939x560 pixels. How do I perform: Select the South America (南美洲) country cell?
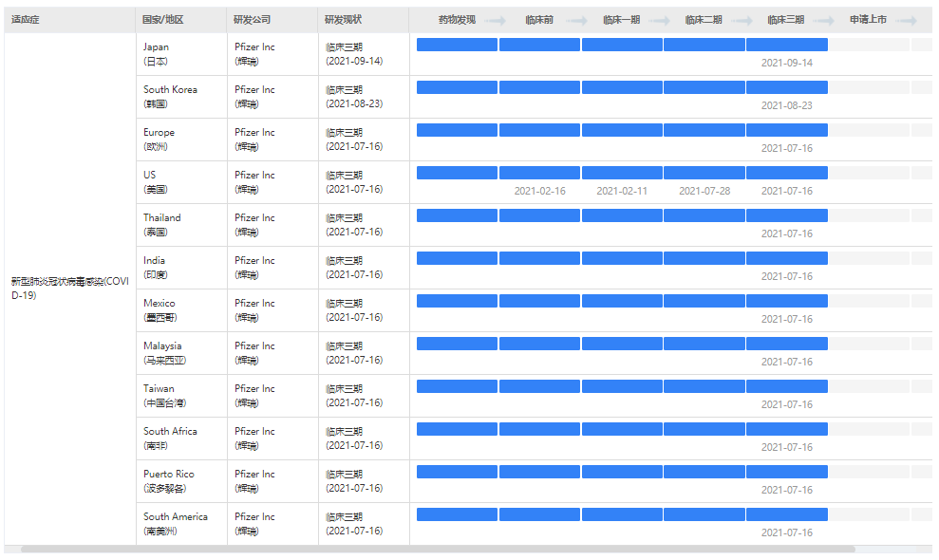click(x=181, y=524)
